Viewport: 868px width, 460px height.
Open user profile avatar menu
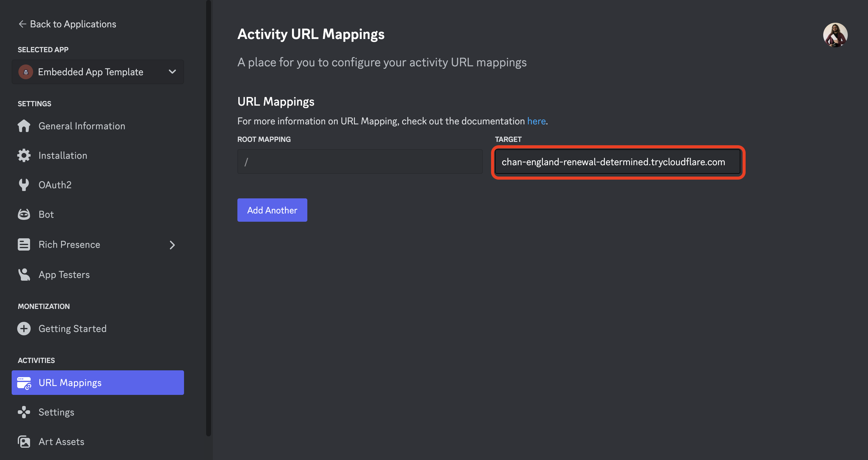[x=835, y=35]
